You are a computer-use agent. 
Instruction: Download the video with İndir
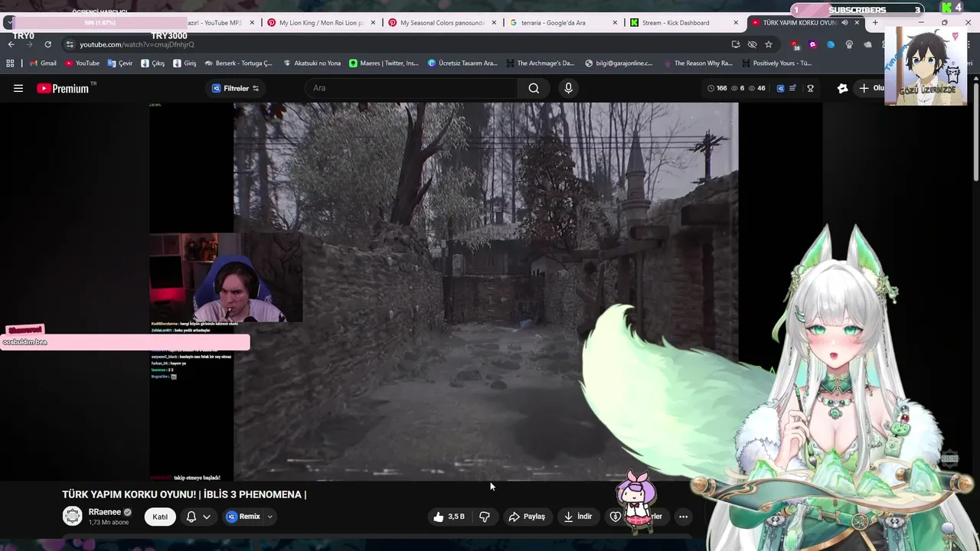578,517
